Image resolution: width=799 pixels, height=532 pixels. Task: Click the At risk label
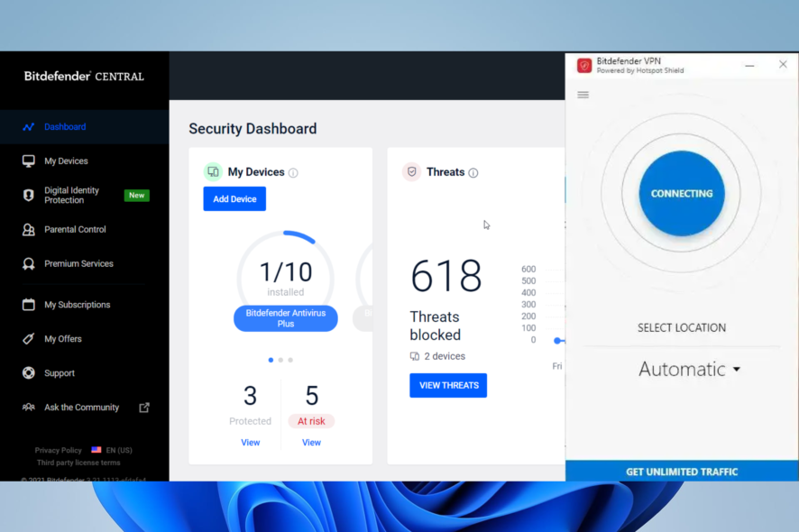(x=311, y=421)
